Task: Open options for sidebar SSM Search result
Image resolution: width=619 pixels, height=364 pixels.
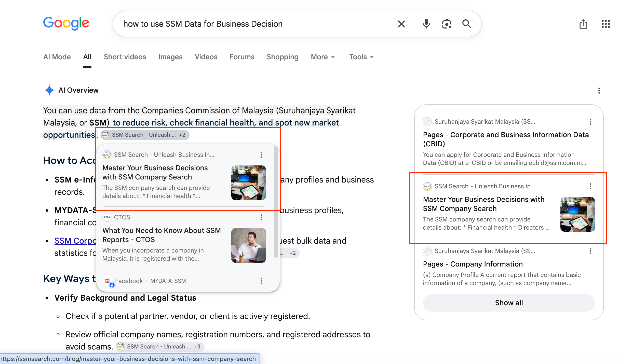Action: point(590,186)
